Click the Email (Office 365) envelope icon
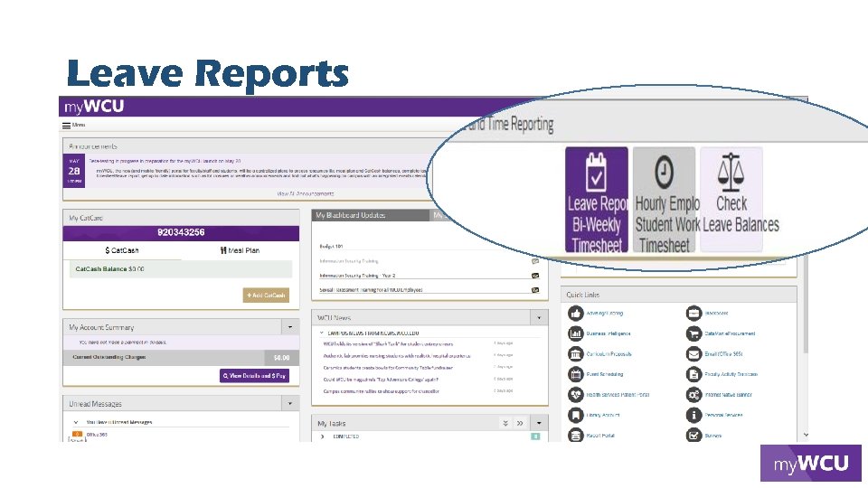The height and width of the screenshot is (488, 868). 693,354
